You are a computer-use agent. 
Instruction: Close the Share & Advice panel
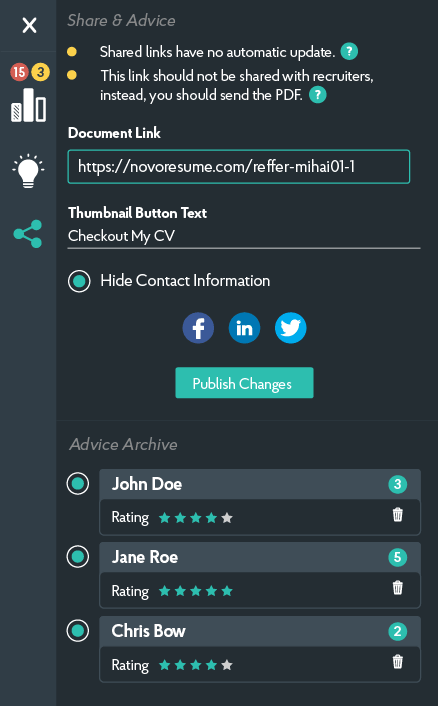coord(29,25)
